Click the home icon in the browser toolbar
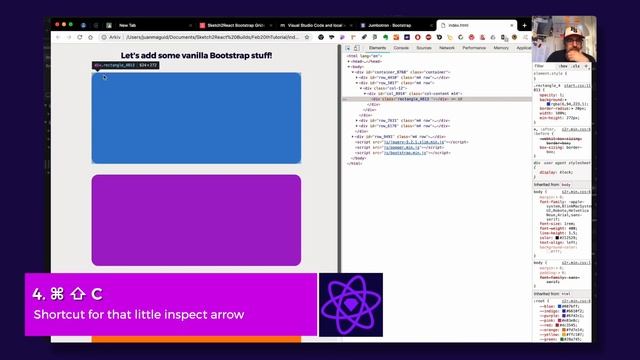Viewport: 640px width, 360px height. [91, 37]
